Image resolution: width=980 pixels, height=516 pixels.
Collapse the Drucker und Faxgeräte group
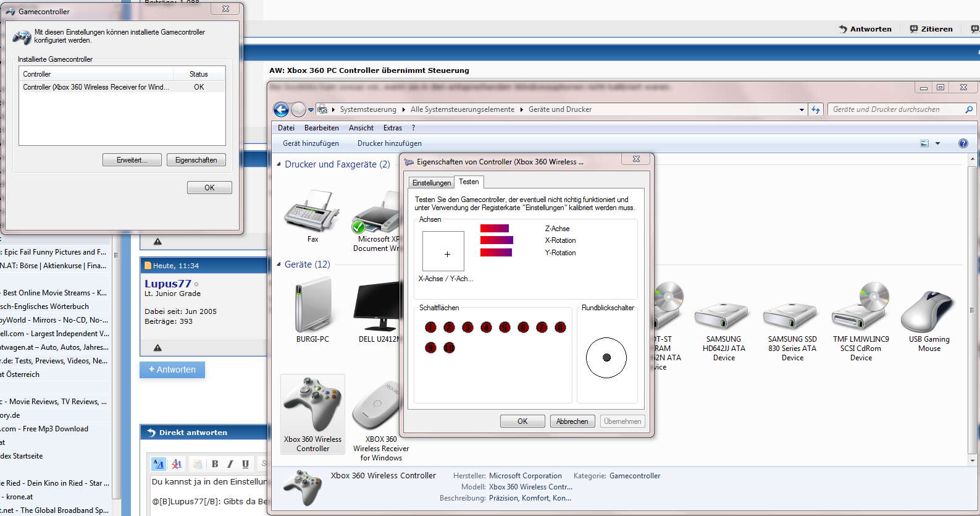[x=279, y=164]
